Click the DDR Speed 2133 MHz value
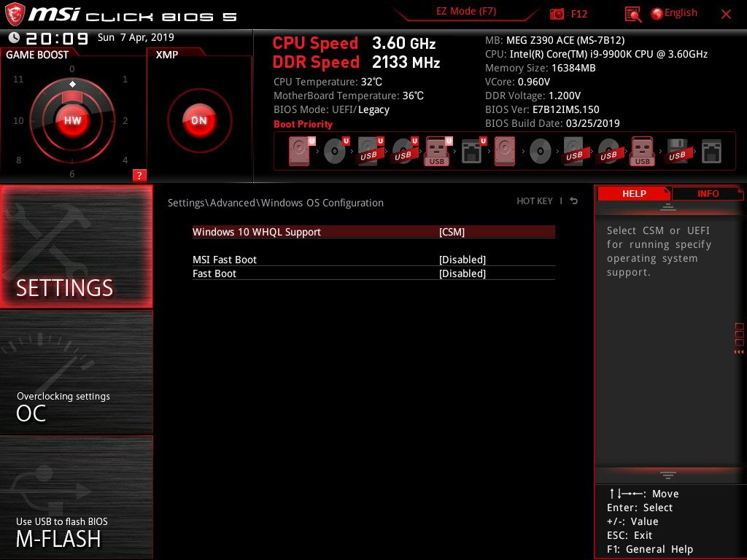This screenshot has width=747, height=560. (406, 62)
